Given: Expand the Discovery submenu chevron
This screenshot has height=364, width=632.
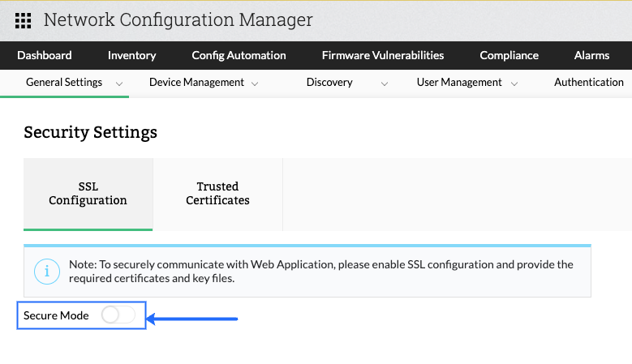Looking at the screenshot, I should pyautogui.click(x=385, y=83).
